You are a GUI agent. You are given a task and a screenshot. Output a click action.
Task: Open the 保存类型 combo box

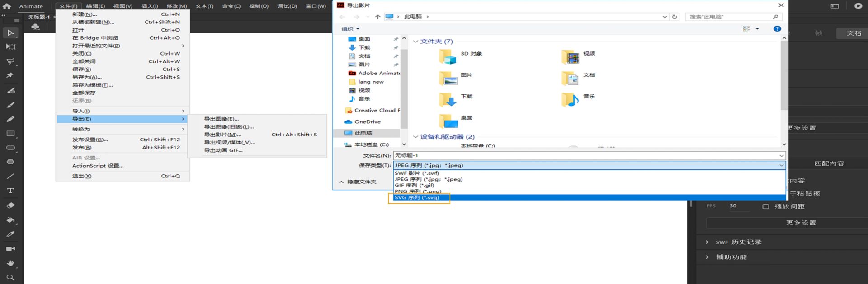tap(589, 165)
